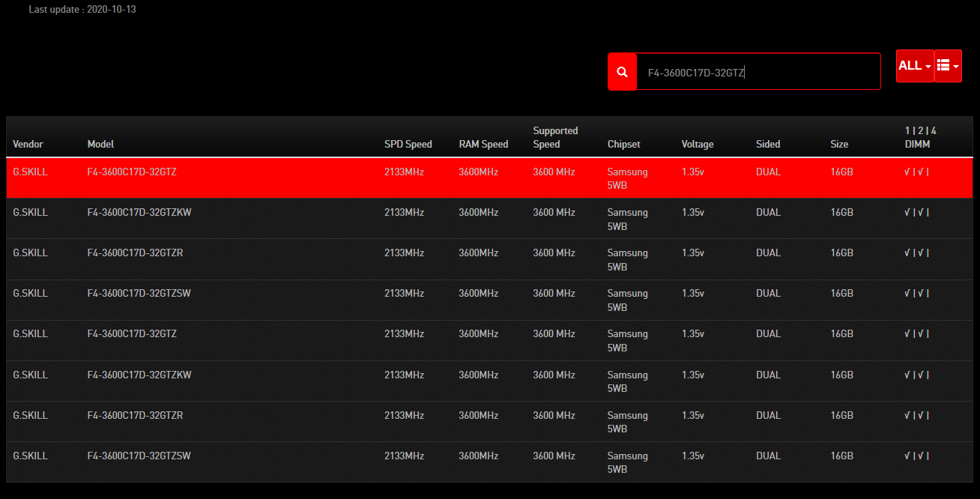Select the Last update 2020-10-13 text

82,10
